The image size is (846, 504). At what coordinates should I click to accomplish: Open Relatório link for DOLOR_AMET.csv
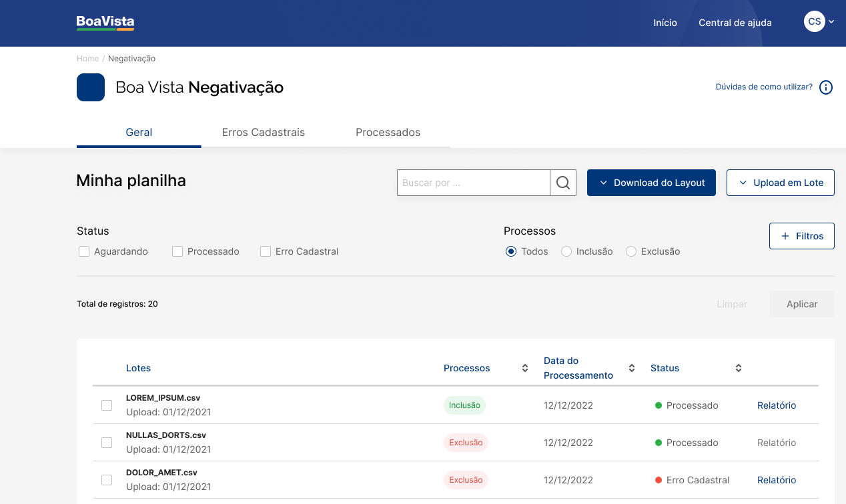pos(777,480)
